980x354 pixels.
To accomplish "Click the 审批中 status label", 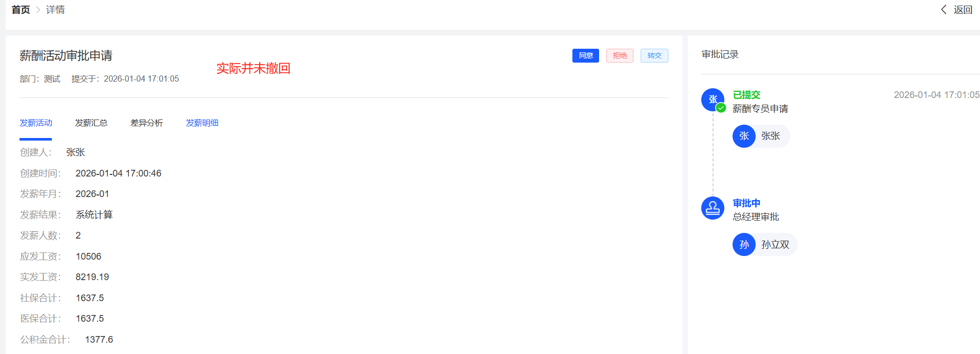I will [746, 203].
